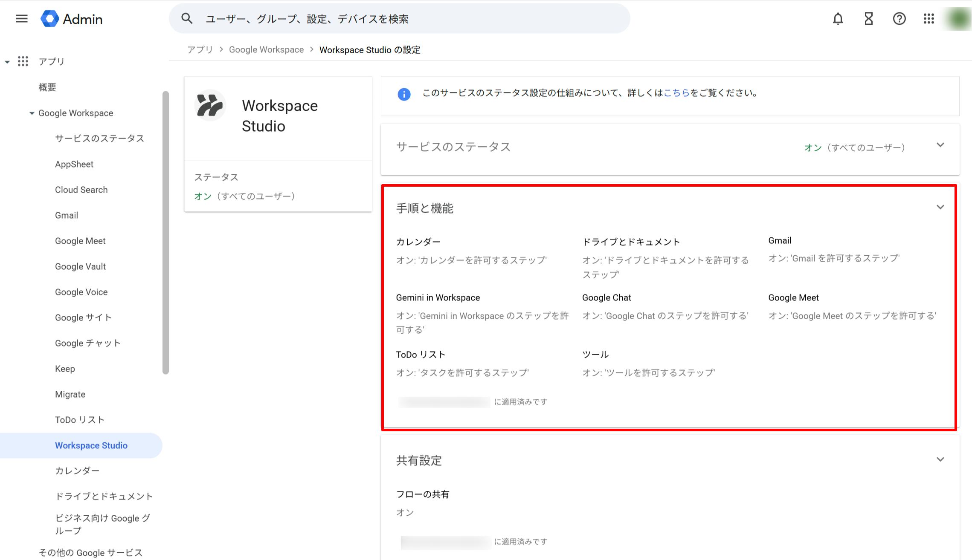The image size is (972, 560).
Task: Expand the サービスのステータス panel chevron
Action: point(940,145)
